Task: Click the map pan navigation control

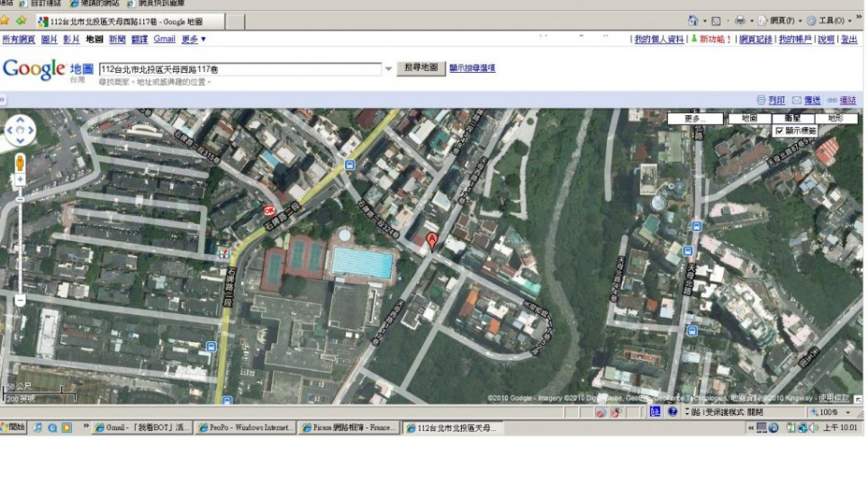Action: pos(20,130)
